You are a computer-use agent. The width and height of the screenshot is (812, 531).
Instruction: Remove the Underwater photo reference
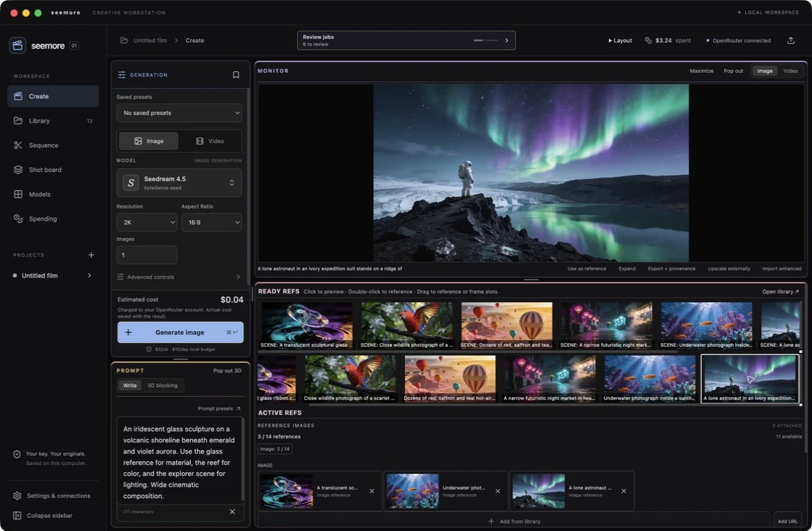[498, 491]
